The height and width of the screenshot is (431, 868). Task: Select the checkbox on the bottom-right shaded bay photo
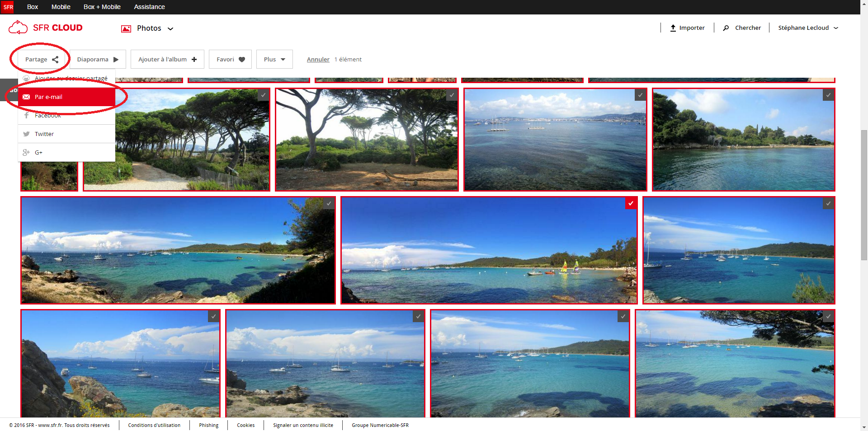[828, 316]
